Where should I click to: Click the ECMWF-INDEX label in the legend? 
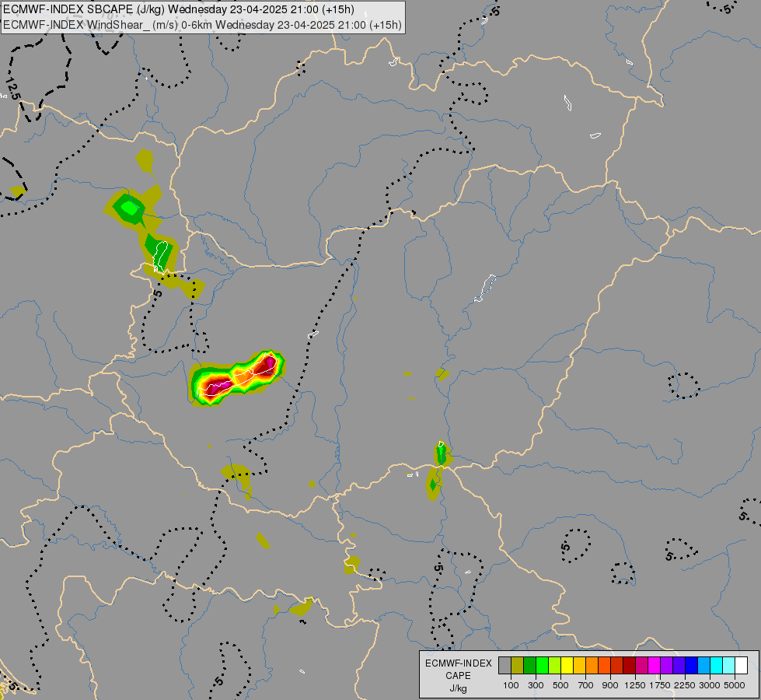click(x=458, y=663)
